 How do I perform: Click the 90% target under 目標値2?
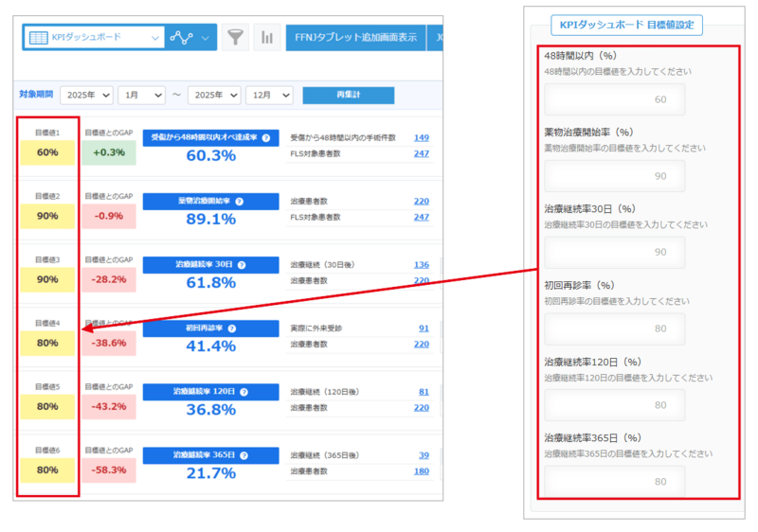(47, 216)
